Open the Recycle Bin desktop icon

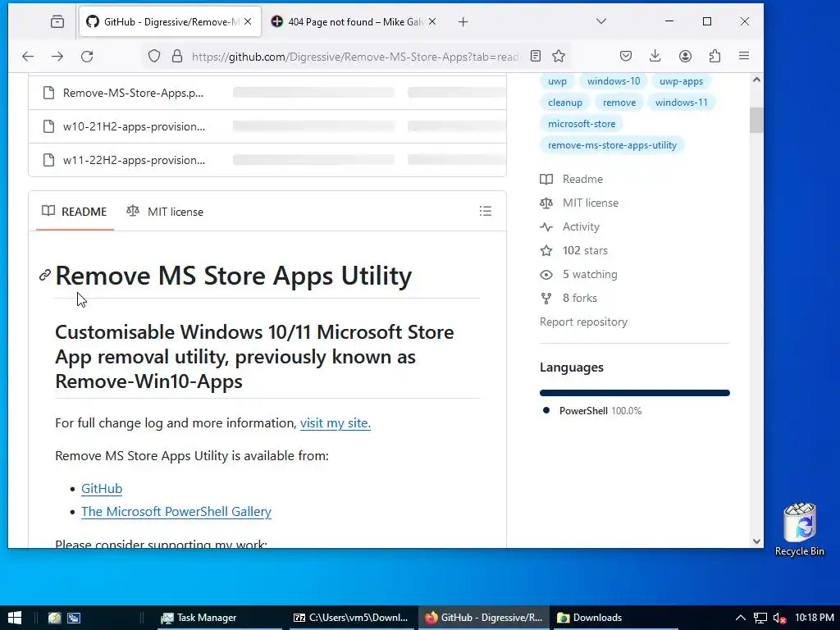click(799, 529)
